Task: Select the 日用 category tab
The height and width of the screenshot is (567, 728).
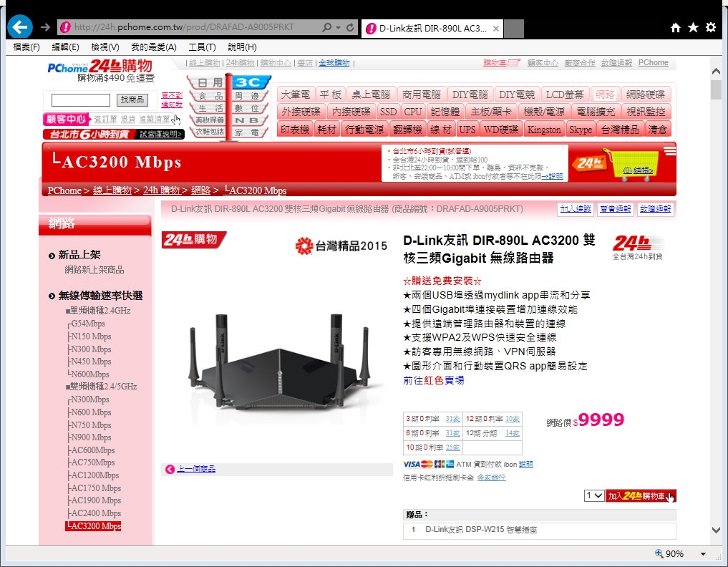Action: pyautogui.click(x=207, y=82)
